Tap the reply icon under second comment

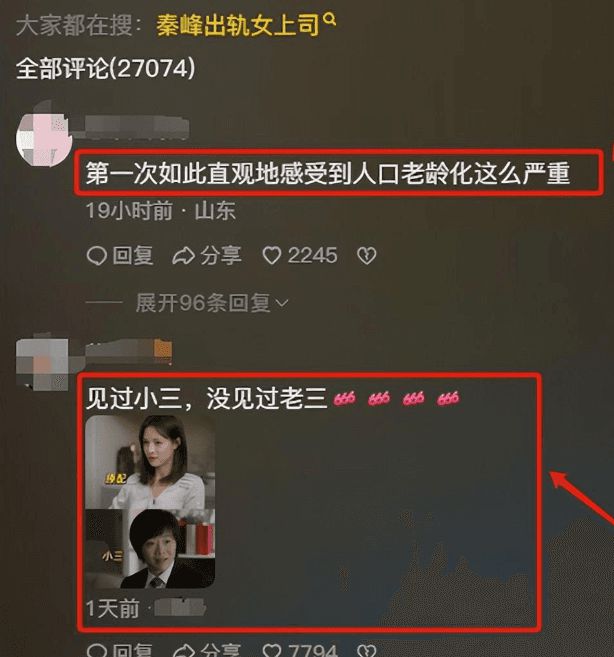tap(97, 650)
